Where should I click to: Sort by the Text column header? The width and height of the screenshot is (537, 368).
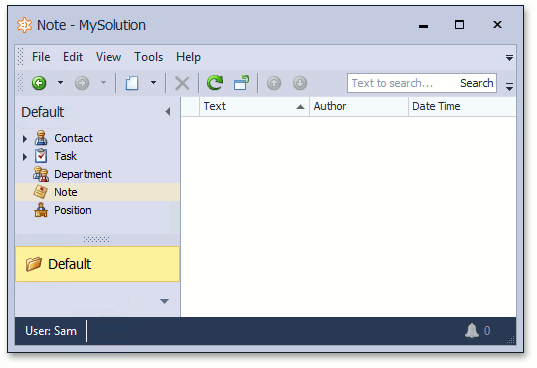(x=254, y=106)
